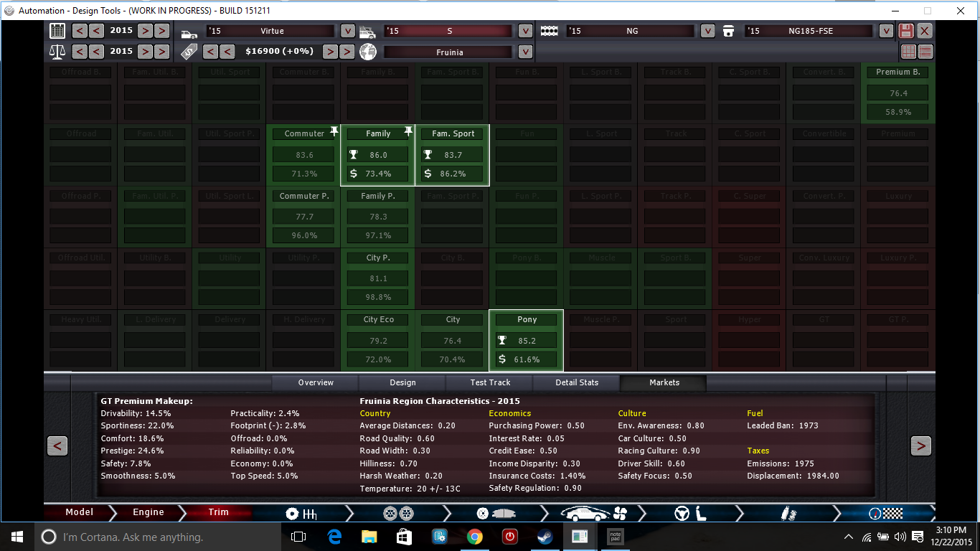Click the calendar icon beside the top year
The image size is (980, 551).
(x=57, y=31)
